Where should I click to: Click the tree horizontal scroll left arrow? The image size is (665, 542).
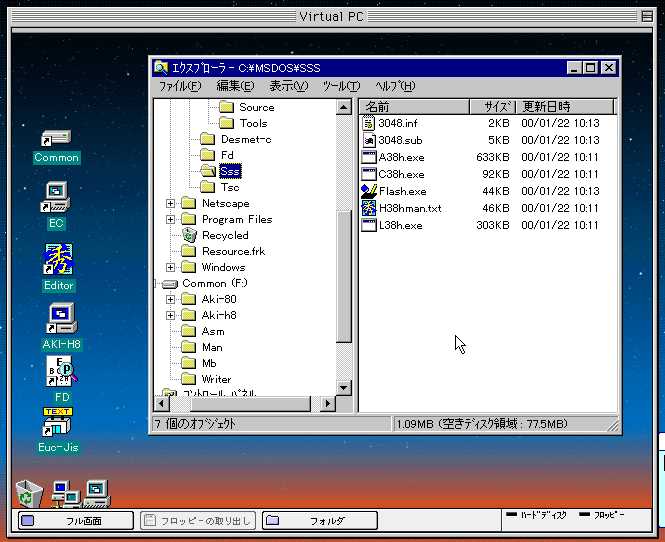coord(161,403)
